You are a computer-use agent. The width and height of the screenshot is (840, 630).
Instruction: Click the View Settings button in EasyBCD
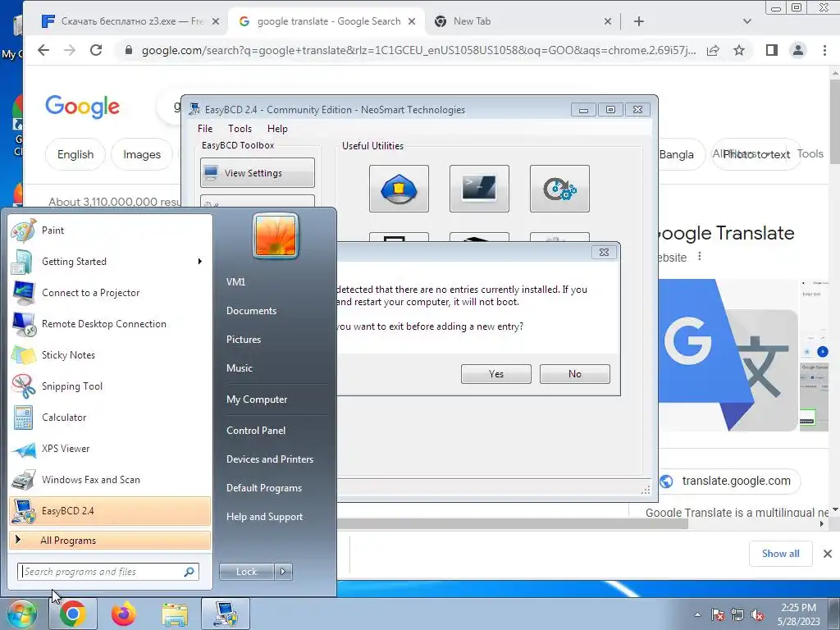257,172
